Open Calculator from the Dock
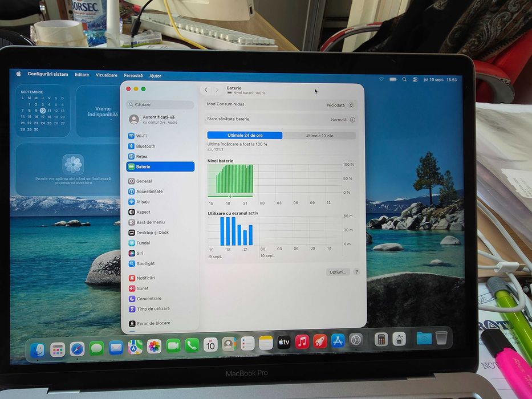 (x=381, y=339)
